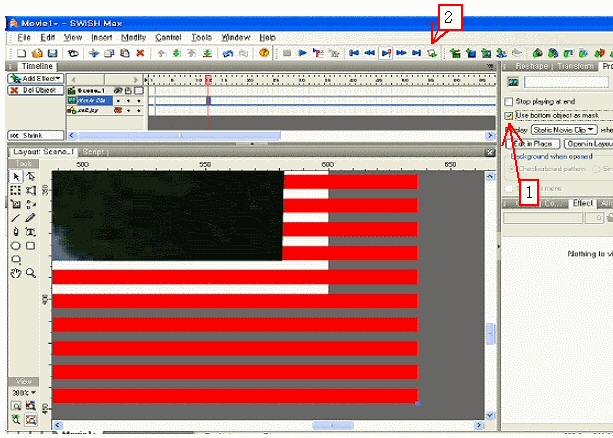Viewport: 613px width, 438px height.
Task: Select the Pencil tool
Action: pos(30,218)
